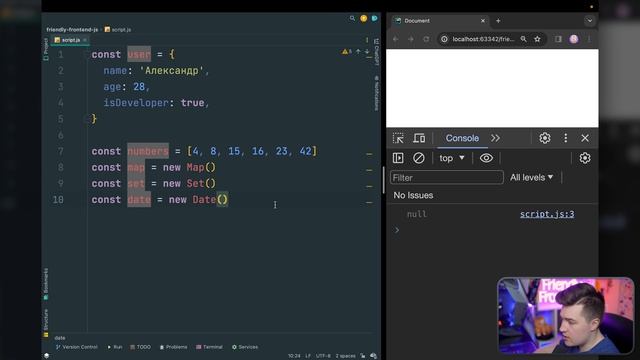Image resolution: width=640 pixels, height=360 pixels.
Task: Open DevTools customize three-dot menu
Action: click(x=565, y=138)
